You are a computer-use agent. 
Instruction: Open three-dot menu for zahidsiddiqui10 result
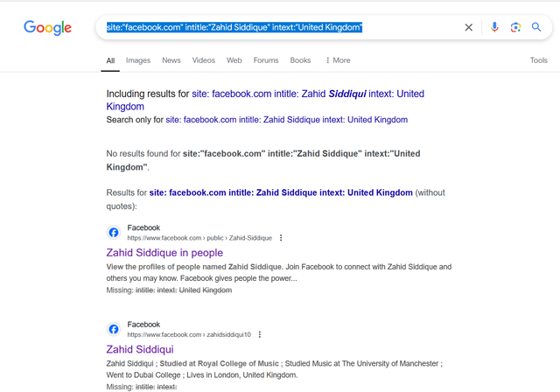tap(260, 334)
